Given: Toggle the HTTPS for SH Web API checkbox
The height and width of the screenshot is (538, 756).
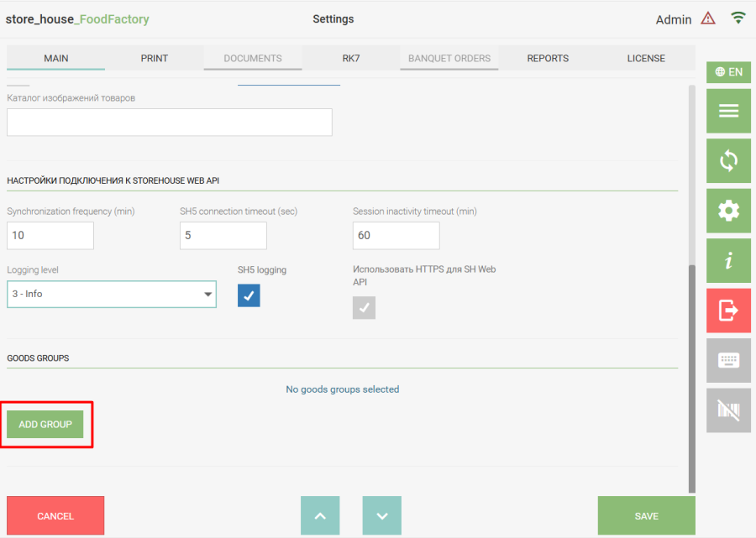Looking at the screenshot, I should [364, 308].
